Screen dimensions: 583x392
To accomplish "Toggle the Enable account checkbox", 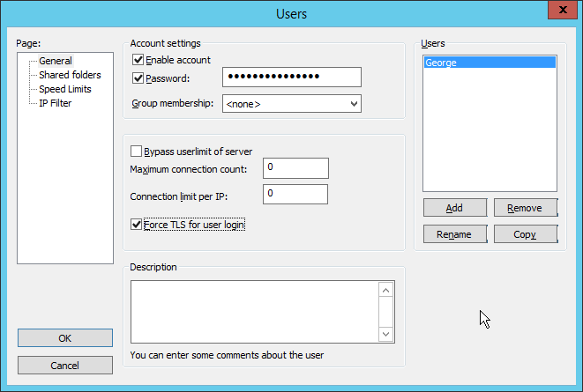I will (x=138, y=59).
